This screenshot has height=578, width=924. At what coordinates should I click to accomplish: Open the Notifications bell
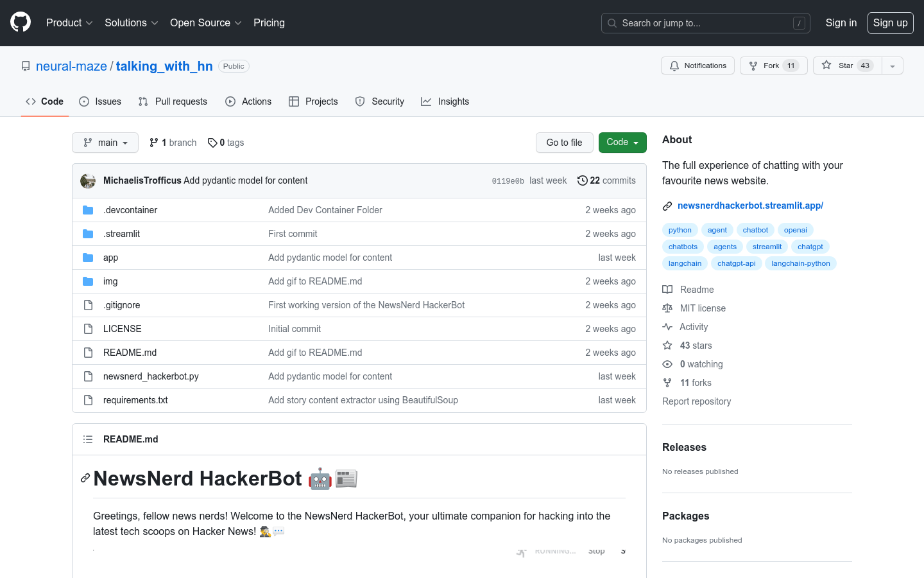[674, 65]
